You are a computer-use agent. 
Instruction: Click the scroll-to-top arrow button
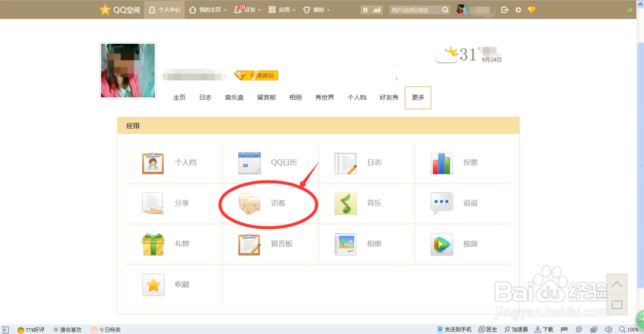click(617, 284)
